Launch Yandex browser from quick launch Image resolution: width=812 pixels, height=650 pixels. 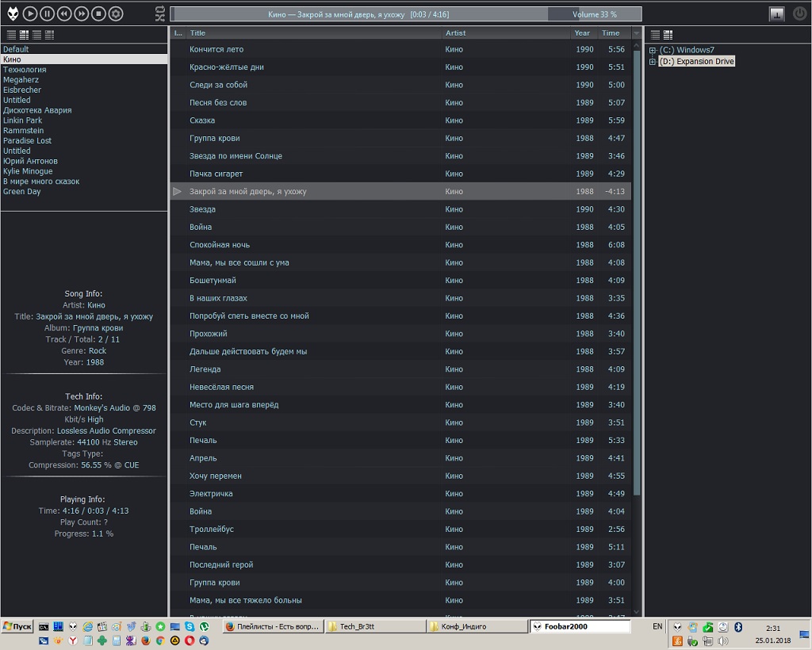tap(73, 640)
